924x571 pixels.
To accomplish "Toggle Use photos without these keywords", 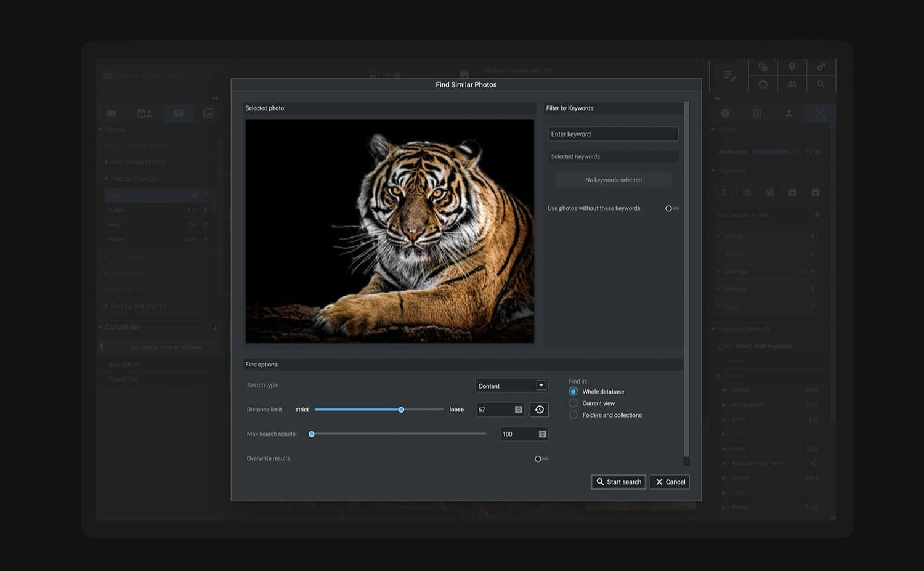I will point(672,208).
